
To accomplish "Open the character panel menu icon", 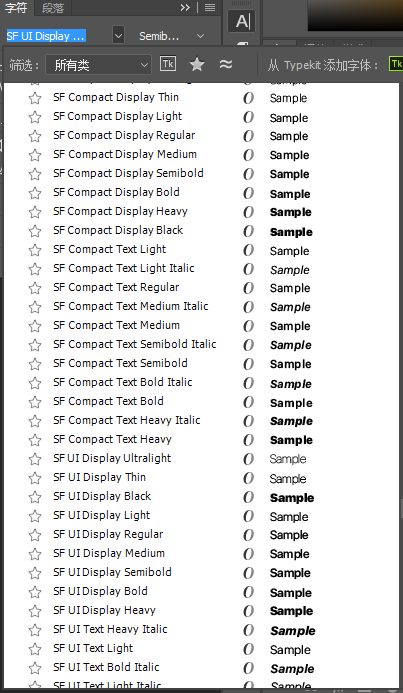I will coord(210,7).
